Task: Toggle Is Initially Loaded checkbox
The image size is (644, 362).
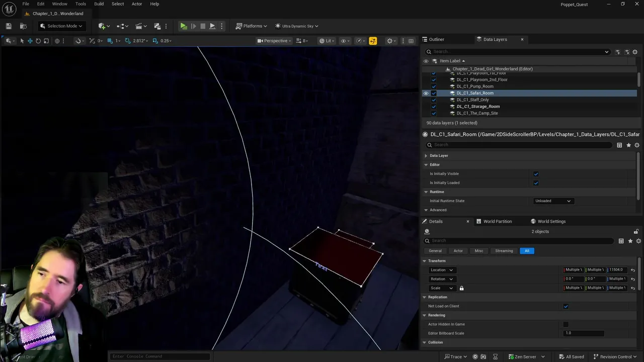Action: click(x=536, y=183)
